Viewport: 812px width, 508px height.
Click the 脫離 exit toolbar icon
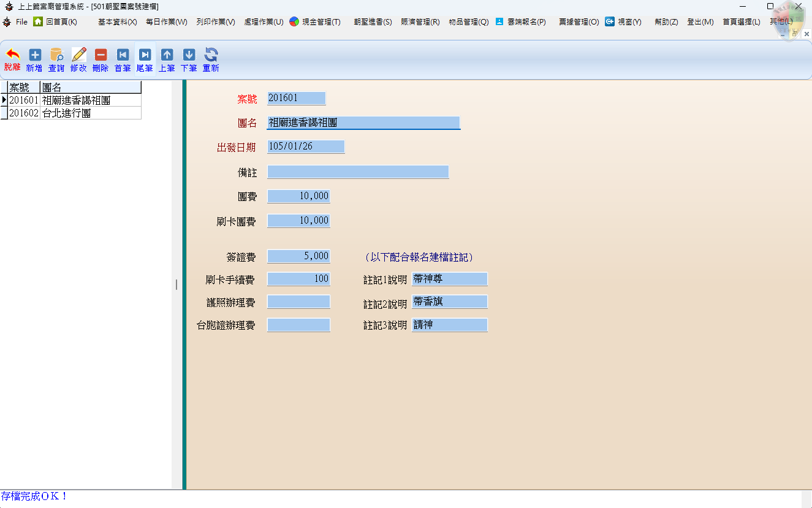tap(12, 59)
